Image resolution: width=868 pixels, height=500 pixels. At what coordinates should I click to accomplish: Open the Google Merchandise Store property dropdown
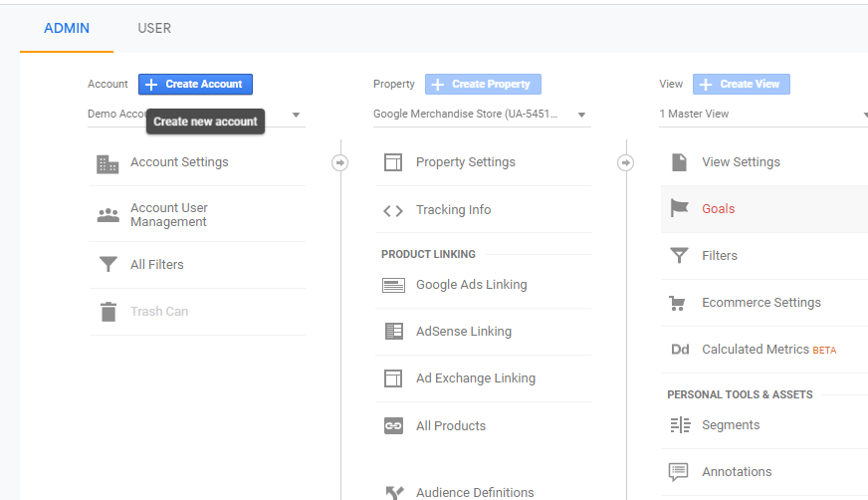[581, 115]
